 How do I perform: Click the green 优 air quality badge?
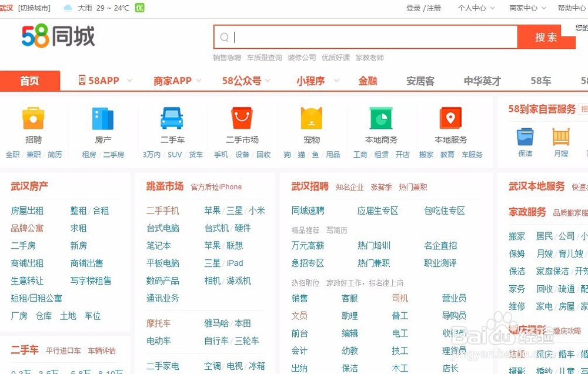coord(139,8)
